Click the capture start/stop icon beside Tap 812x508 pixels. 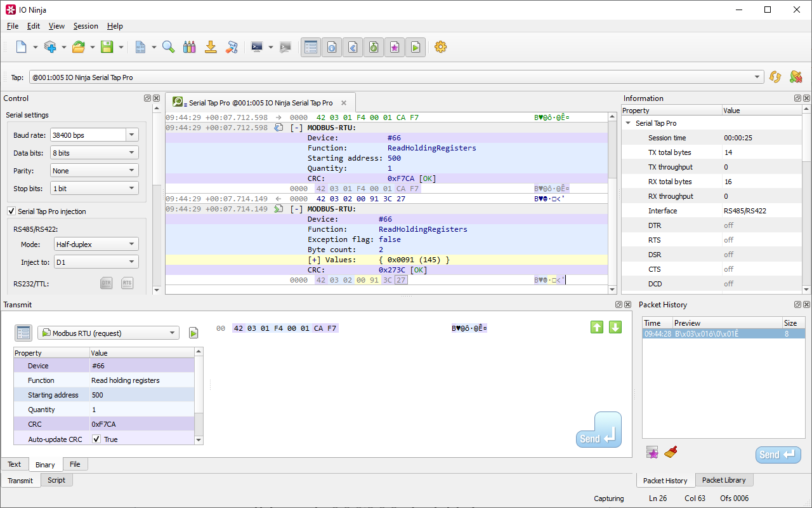796,77
